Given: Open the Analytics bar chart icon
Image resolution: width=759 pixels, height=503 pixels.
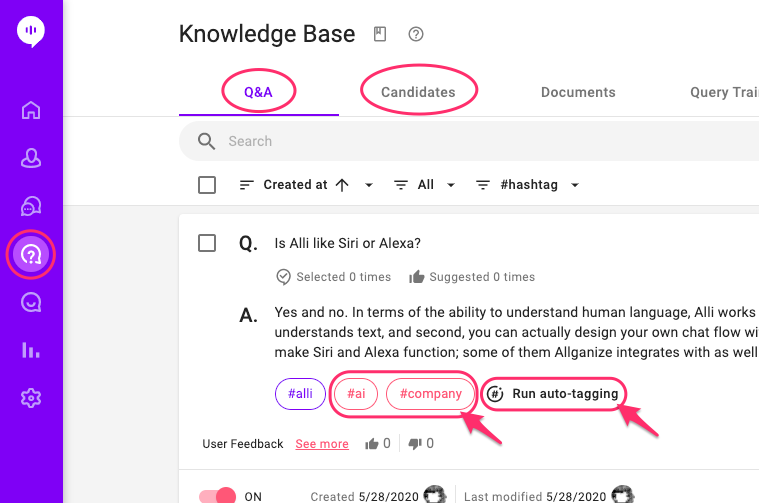Looking at the screenshot, I should 31,350.
